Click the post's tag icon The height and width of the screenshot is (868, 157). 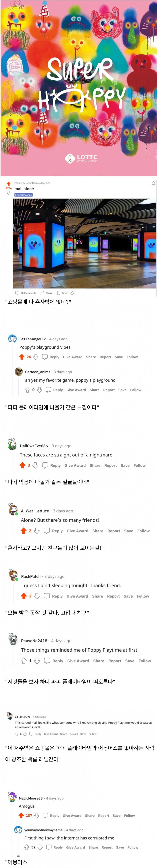click(72, 293)
